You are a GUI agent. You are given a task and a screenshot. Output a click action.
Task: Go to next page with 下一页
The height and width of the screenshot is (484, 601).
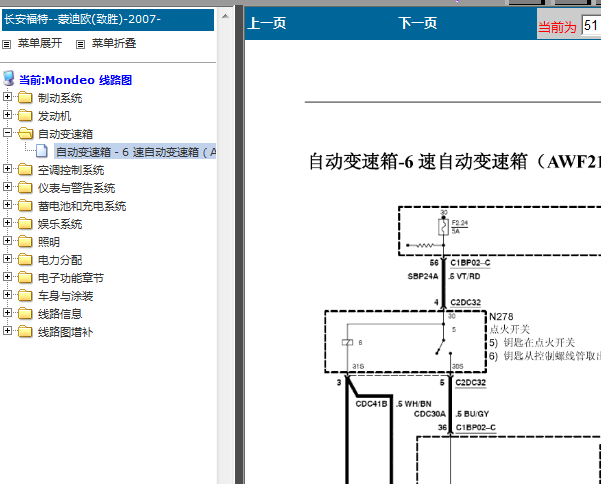417,23
